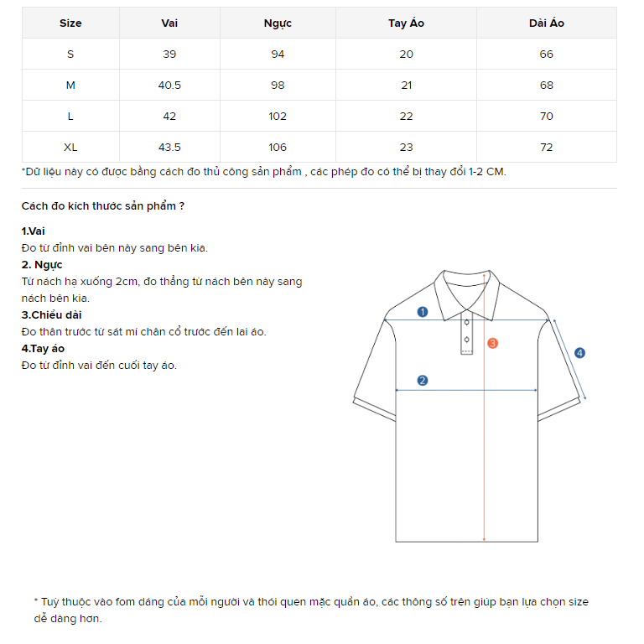Select the Dài Áo column header
644x644 pixels.
click(547, 23)
